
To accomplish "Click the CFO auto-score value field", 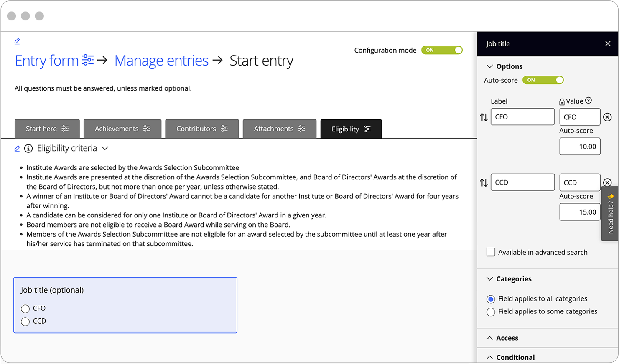I will (x=580, y=147).
